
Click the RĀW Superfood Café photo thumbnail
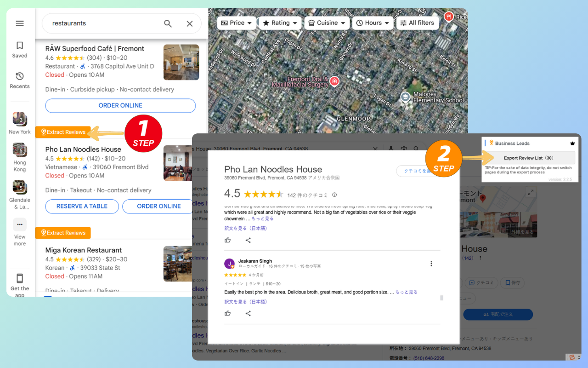[181, 62]
